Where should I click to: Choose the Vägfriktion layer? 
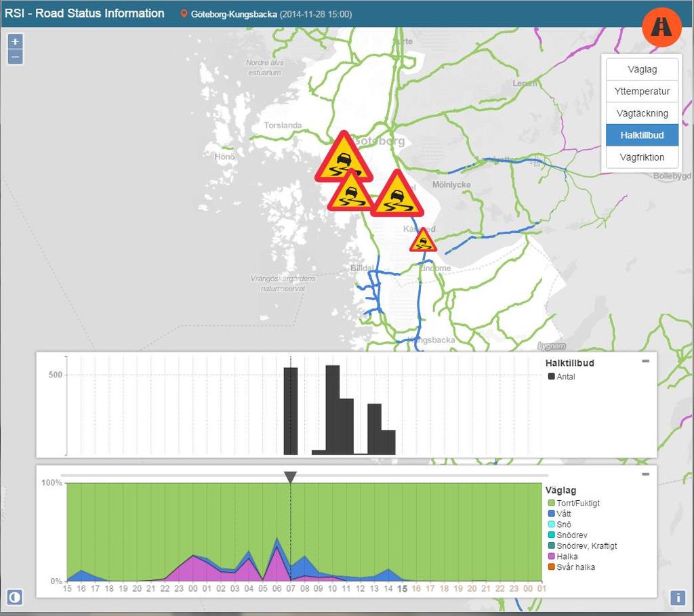(642, 157)
